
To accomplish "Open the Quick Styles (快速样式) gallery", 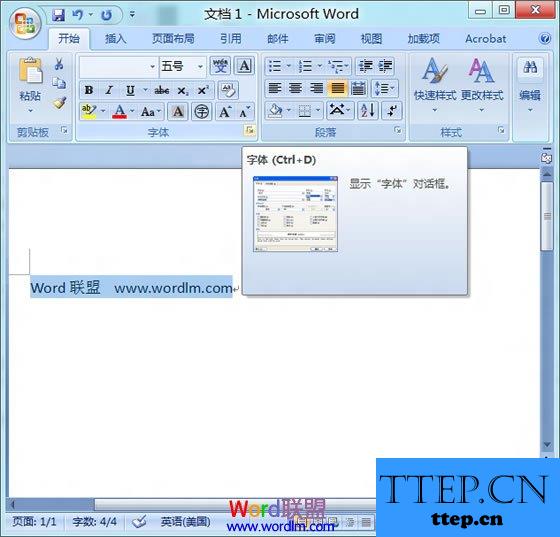I will [435, 85].
